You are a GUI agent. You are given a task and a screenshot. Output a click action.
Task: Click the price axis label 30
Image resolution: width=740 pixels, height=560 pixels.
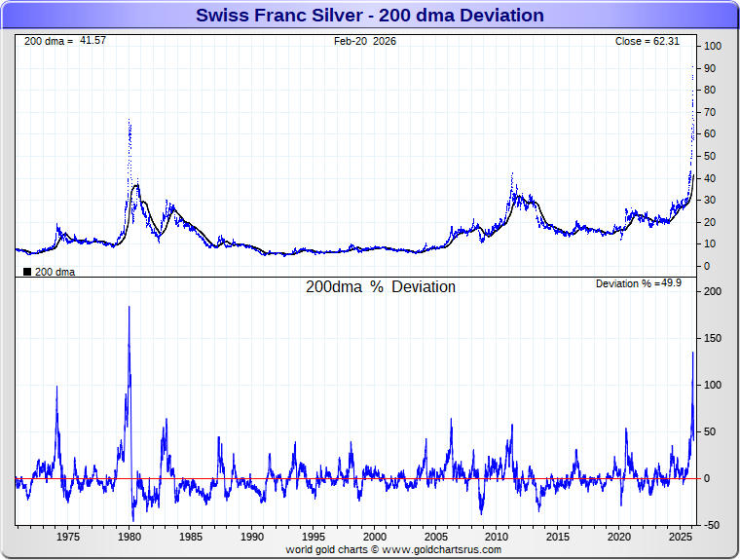(710, 200)
